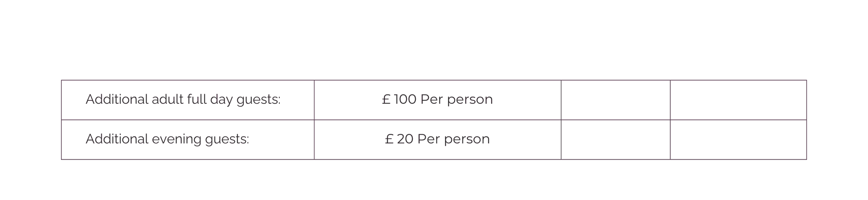Click the empty last cell in the adult full day row

[x=738, y=100]
